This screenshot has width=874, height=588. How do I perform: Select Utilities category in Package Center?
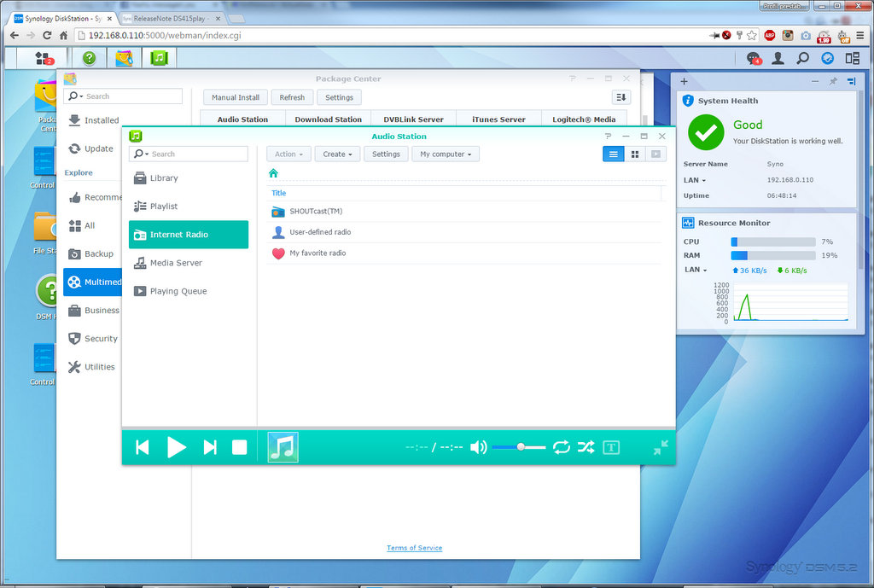pos(92,367)
